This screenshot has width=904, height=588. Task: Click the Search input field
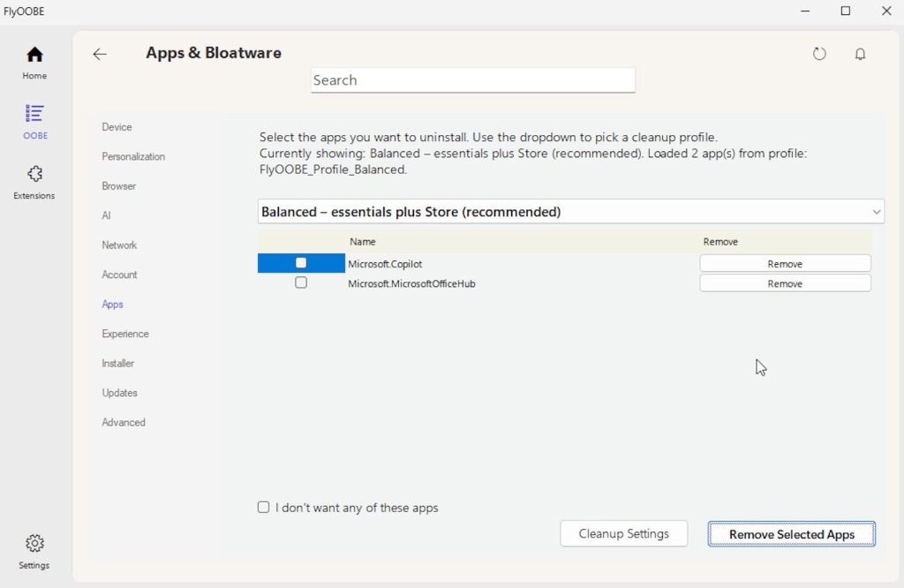[x=472, y=80]
